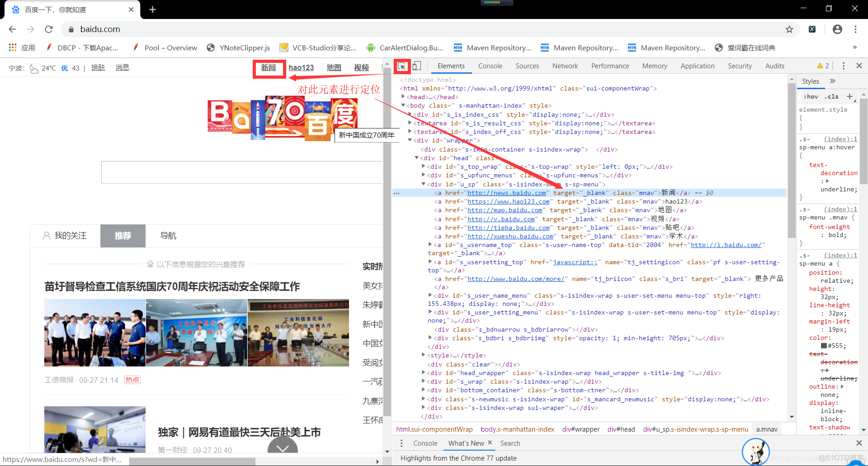Click the weather icon near 宁波
The image size is (868, 466).
coord(34,68)
